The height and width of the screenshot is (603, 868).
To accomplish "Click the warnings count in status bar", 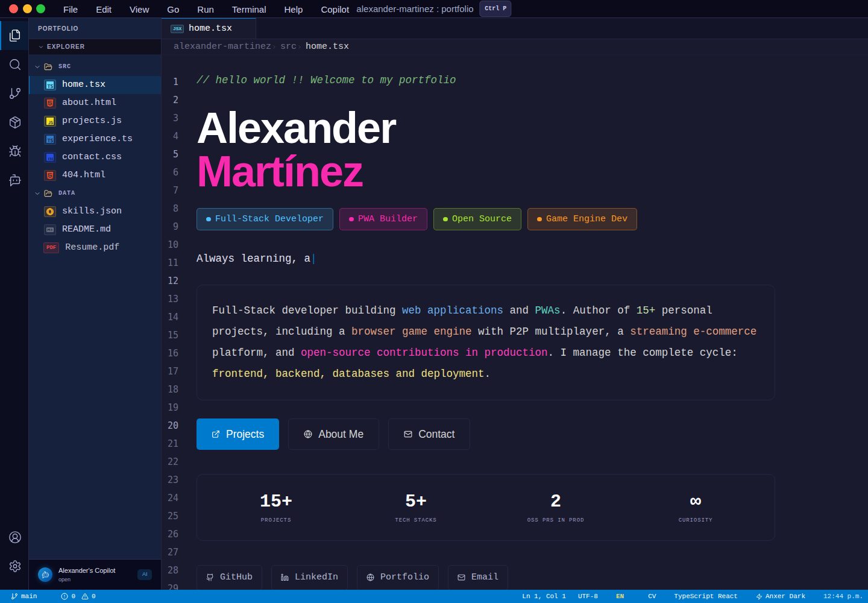I will coord(89,596).
